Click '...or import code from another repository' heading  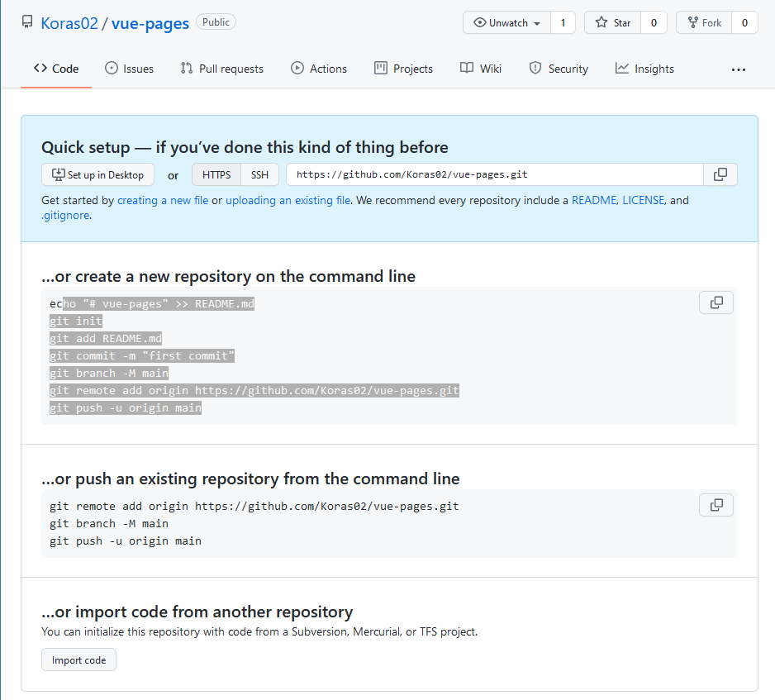click(197, 612)
